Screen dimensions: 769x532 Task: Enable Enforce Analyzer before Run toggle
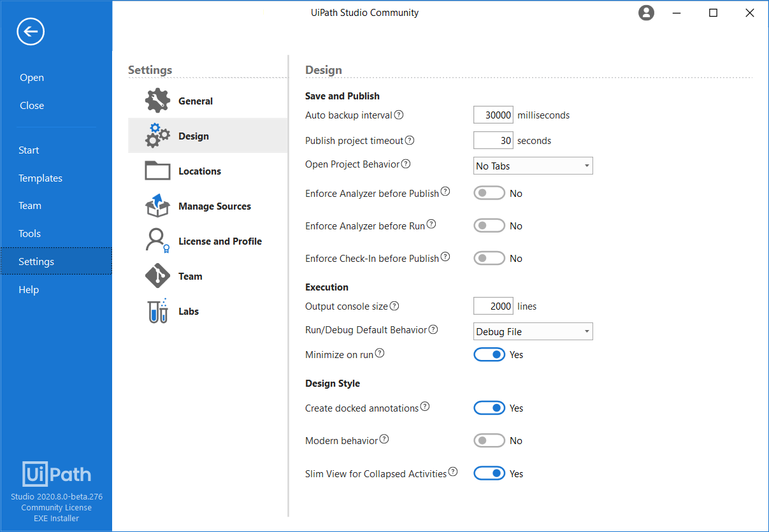(x=489, y=226)
